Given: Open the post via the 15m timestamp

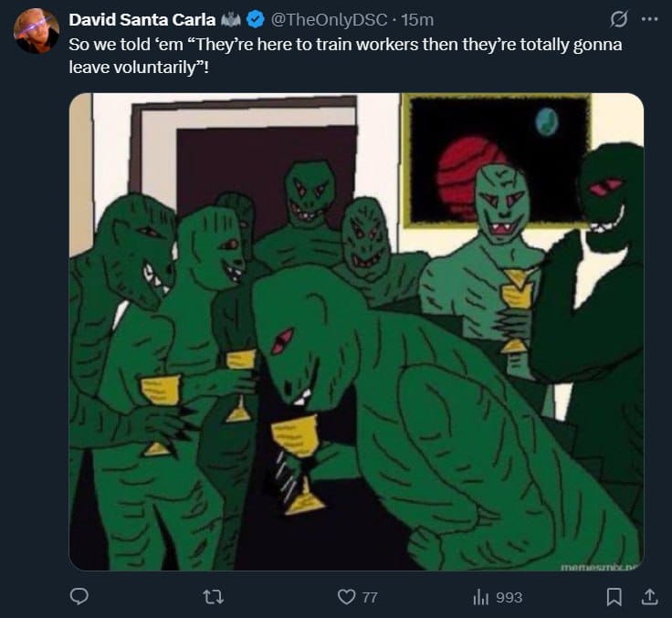Looking at the screenshot, I should [417, 19].
